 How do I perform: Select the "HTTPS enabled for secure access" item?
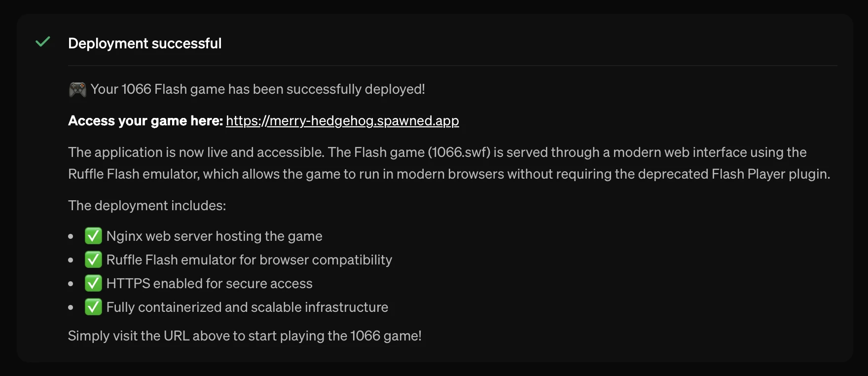pyautogui.click(x=209, y=284)
